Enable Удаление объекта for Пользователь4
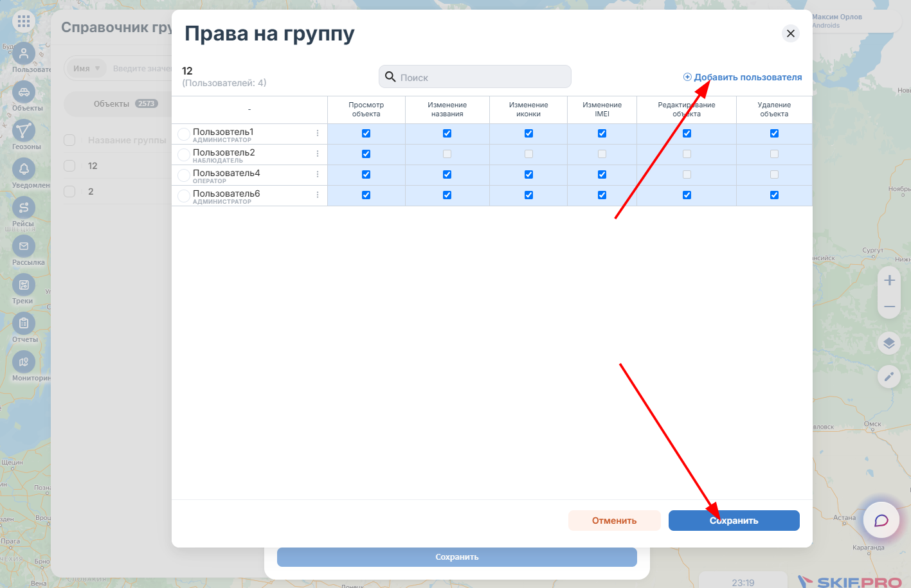The width and height of the screenshot is (911, 588). pos(774,175)
